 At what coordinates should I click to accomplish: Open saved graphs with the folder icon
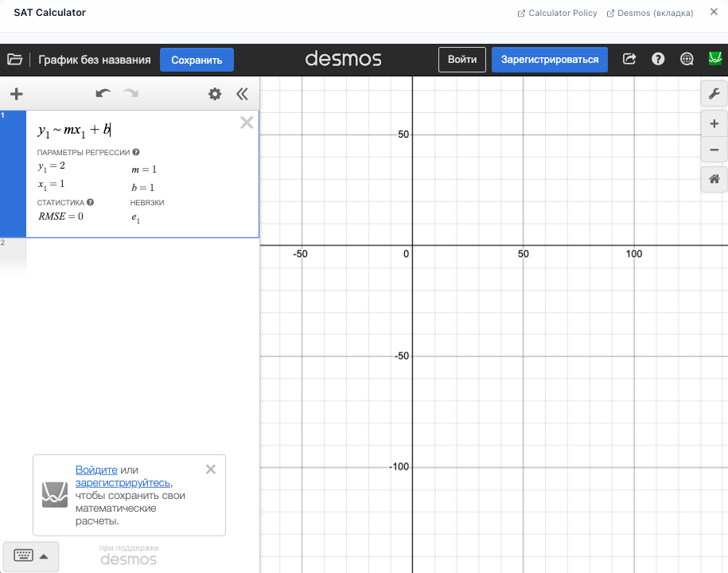pos(14,58)
